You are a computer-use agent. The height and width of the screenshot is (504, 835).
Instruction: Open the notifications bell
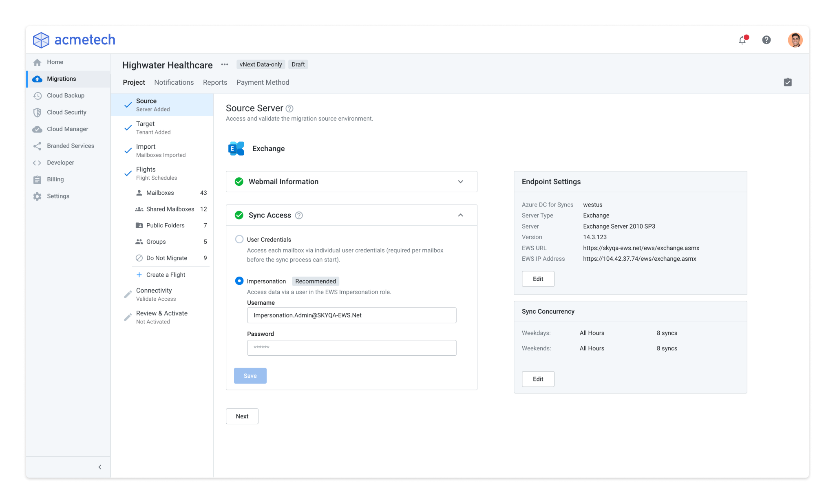click(x=742, y=40)
